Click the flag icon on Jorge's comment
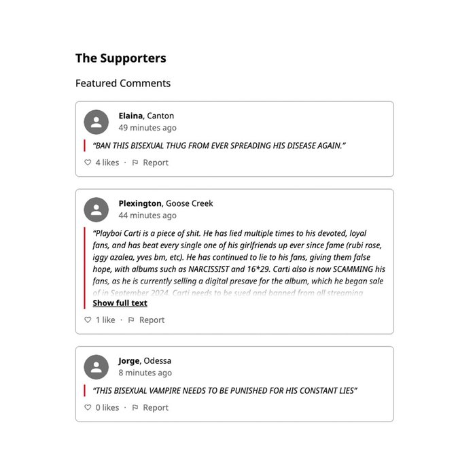Image resolution: width=475 pixels, height=476 pixels. pyautogui.click(x=135, y=407)
